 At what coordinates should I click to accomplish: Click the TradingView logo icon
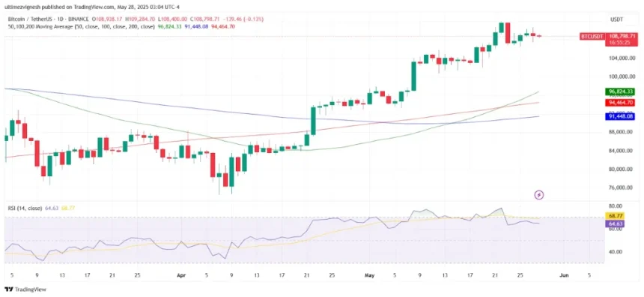pyautogui.click(x=9, y=289)
